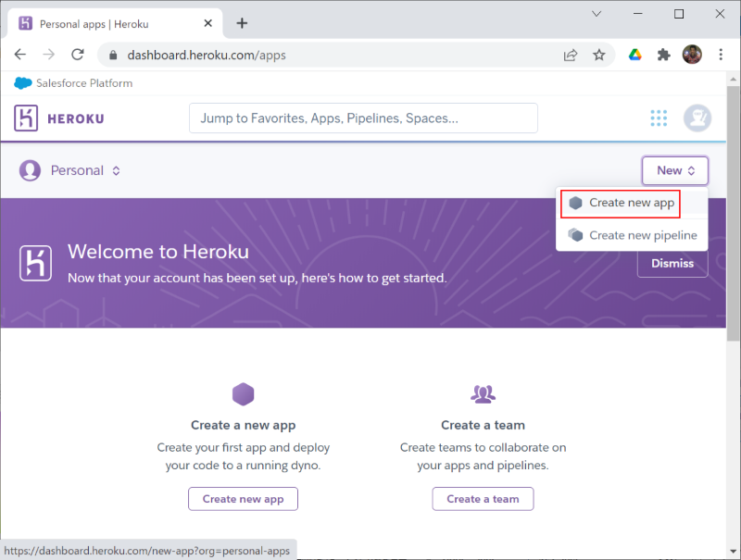This screenshot has width=741, height=560.
Task: Open the tab search chevron
Action: pyautogui.click(x=597, y=14)
